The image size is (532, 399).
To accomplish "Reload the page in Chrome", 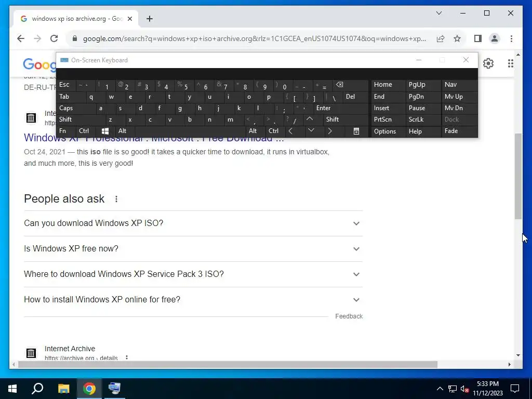I will (54, 38).
